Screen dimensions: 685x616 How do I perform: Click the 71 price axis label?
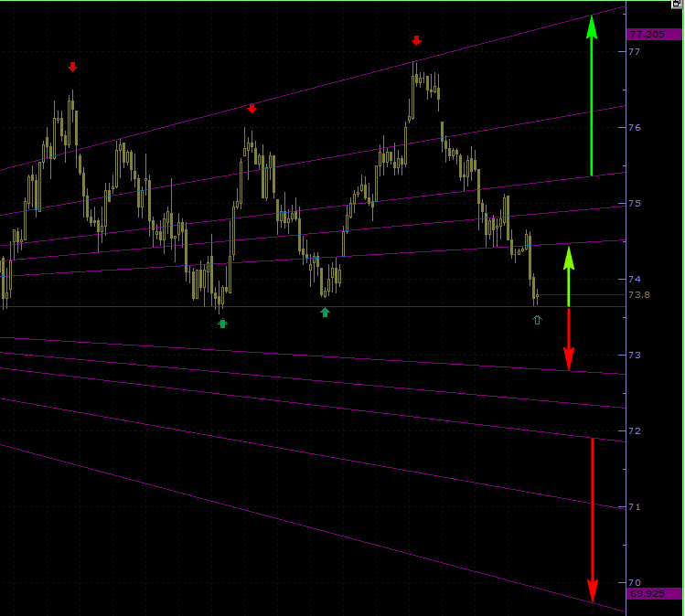635,507
